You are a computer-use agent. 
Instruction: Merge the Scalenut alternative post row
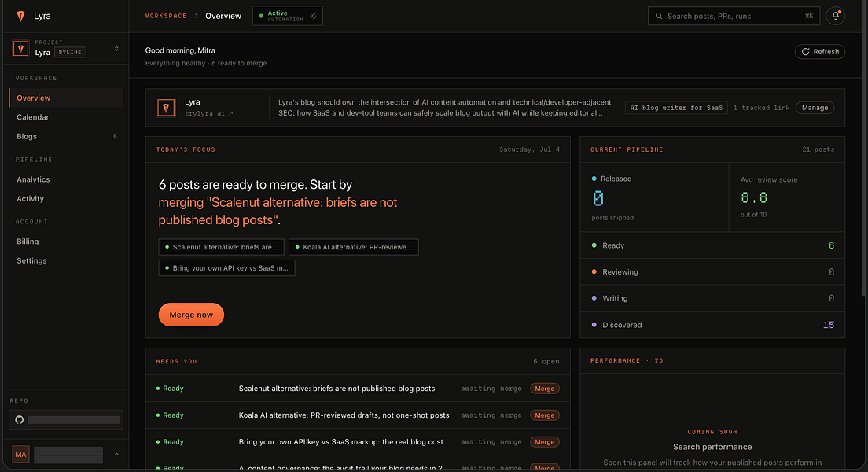[545, 389]
